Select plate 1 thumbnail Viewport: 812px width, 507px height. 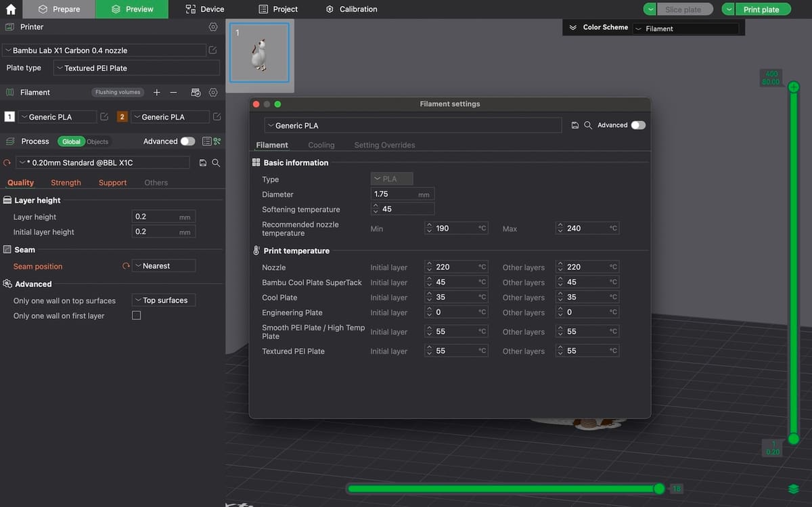pyautogui.click(x=259, y=52)
